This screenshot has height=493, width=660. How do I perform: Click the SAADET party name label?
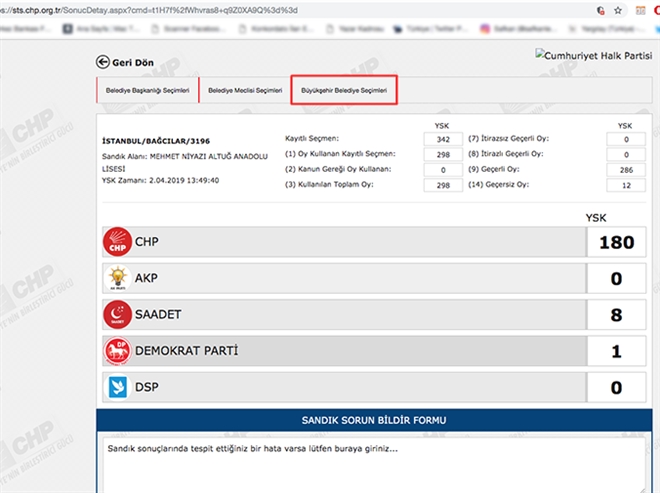(158, 314)
